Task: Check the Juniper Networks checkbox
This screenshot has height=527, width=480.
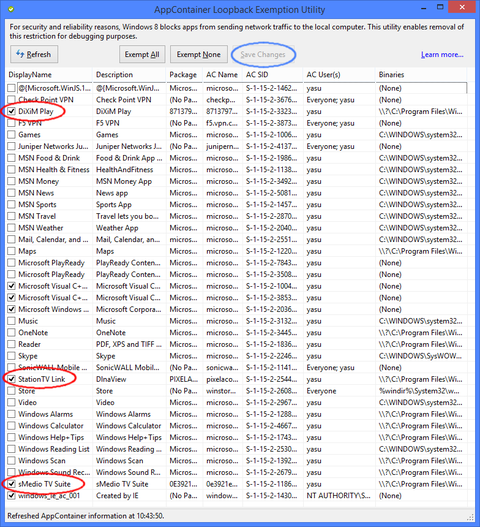Action: click(11, 146)
